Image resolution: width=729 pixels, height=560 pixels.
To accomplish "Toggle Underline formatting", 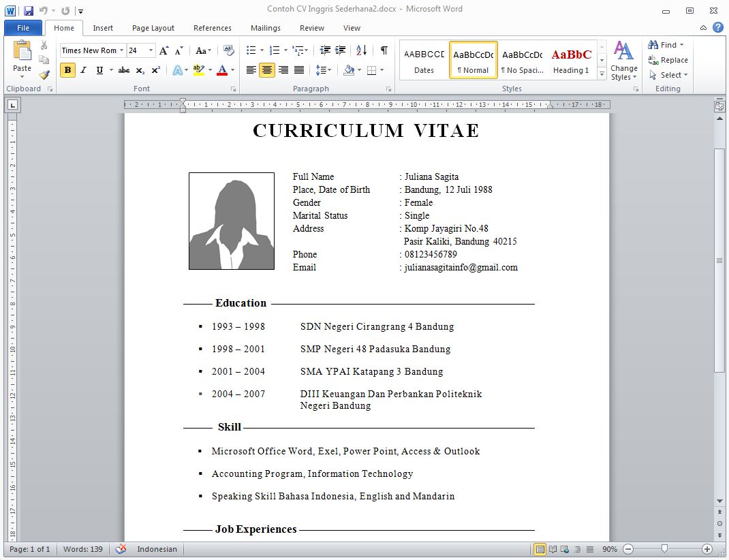I will point(99,70).
